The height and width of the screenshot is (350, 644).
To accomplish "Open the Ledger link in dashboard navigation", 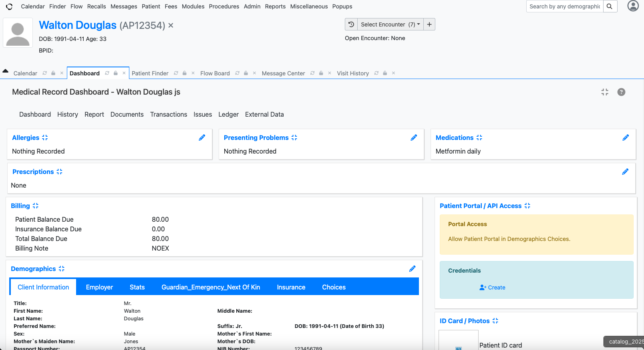I will pos(228,114).
